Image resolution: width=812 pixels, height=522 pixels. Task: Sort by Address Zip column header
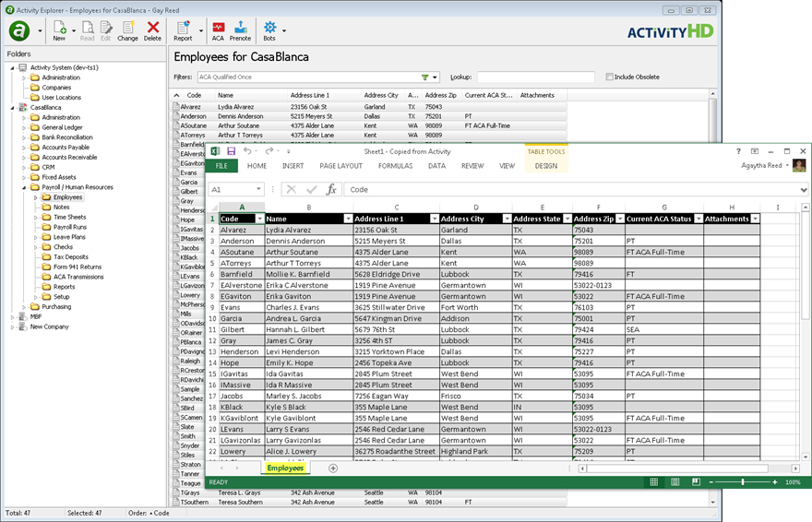441,95
